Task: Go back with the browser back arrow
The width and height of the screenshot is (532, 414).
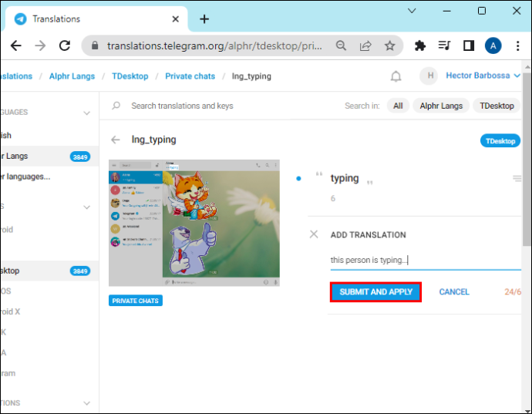Action: (x=15, y=45)
